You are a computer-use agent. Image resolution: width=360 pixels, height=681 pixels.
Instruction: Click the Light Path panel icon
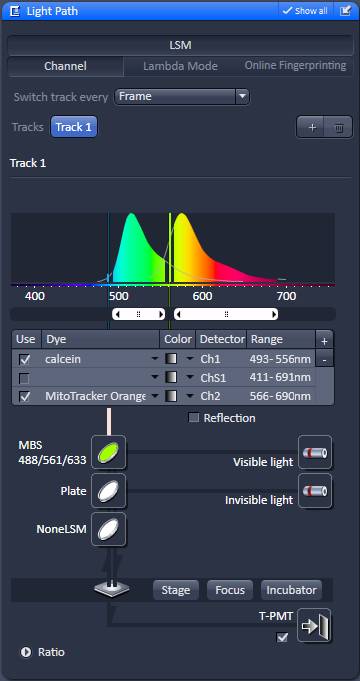pos(14,11)
